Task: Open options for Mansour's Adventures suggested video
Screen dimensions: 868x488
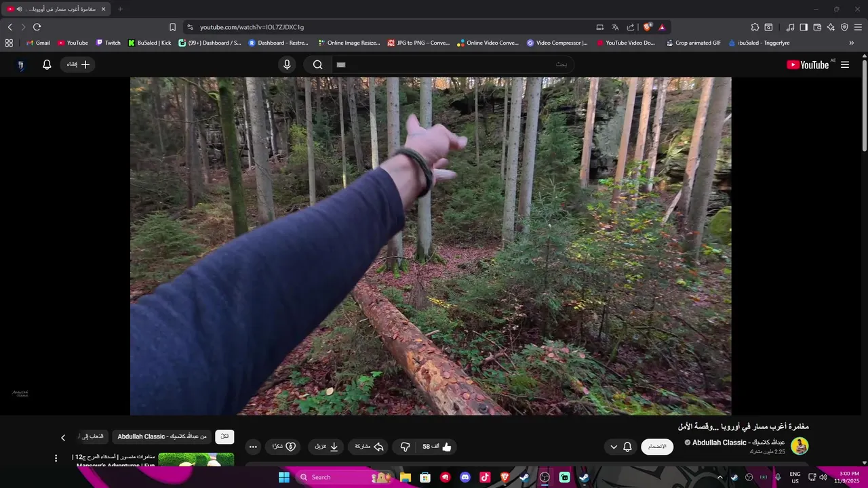Action: tap(56, 458)
